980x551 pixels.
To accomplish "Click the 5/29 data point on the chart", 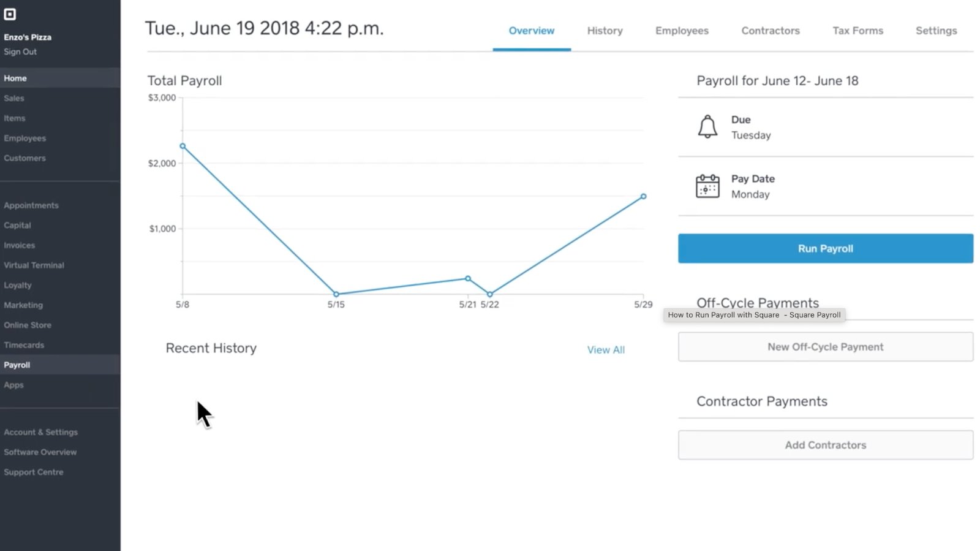I will 644,197.
